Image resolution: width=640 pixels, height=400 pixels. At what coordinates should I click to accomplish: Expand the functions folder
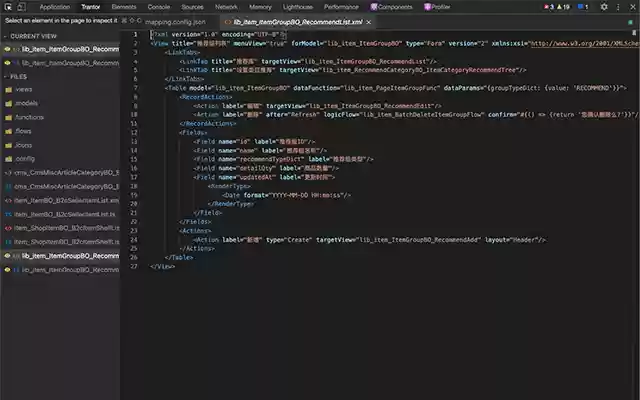pos(29,118)
